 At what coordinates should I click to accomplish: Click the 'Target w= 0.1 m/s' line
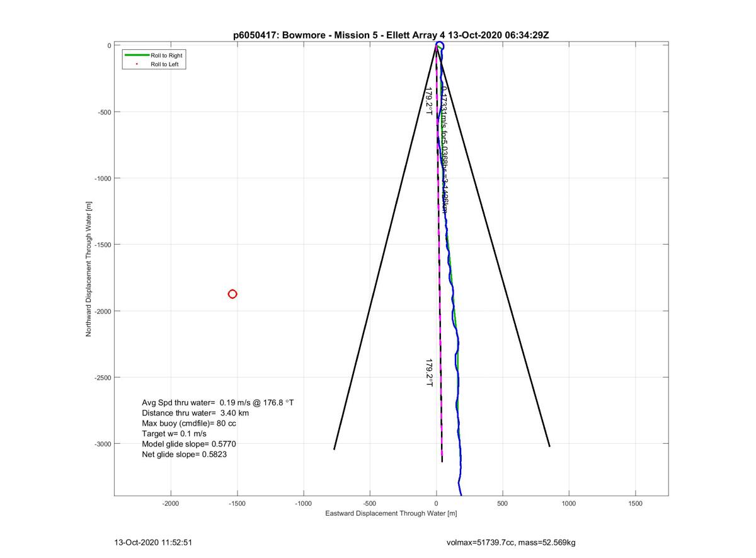pyautogui.click(x=174, y=434)
